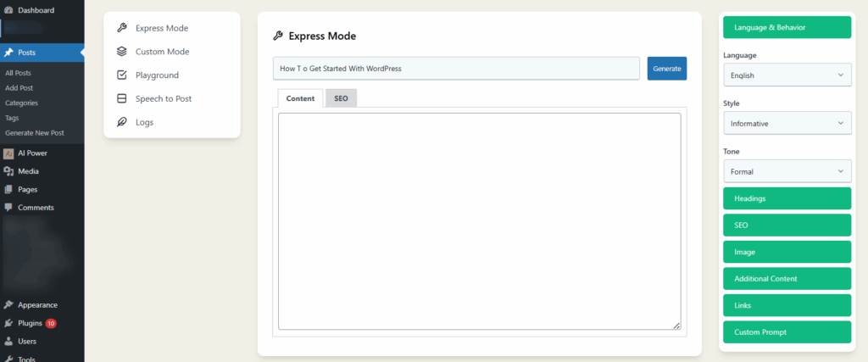The width and height of the screenshot is (868, 362).
Task: Click the content area resize handle
Action: pyautogui.click(x=677, y=326)
